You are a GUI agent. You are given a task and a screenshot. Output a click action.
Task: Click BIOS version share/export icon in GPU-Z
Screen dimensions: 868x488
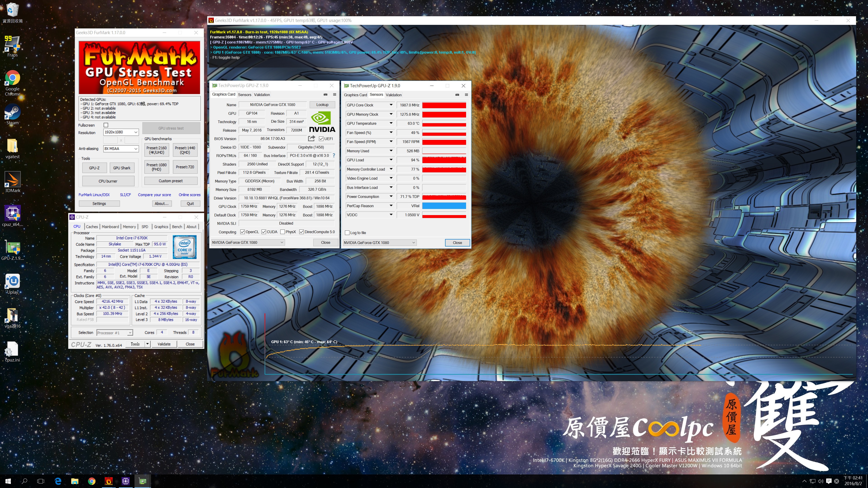click(x=311, y=138)
